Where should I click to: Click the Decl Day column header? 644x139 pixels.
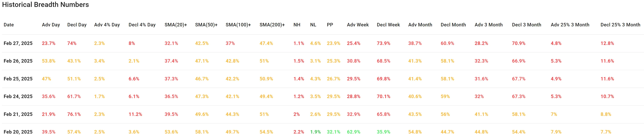point(77,25)
